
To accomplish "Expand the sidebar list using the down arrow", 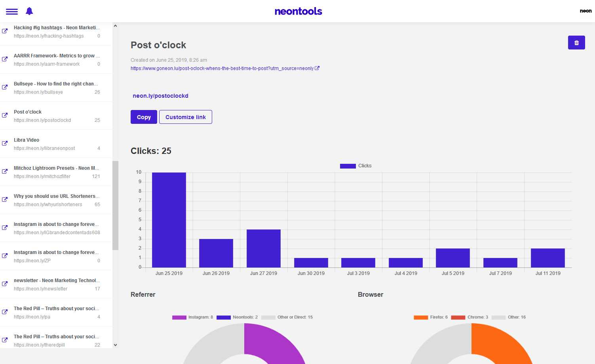I will coord(115,345).
